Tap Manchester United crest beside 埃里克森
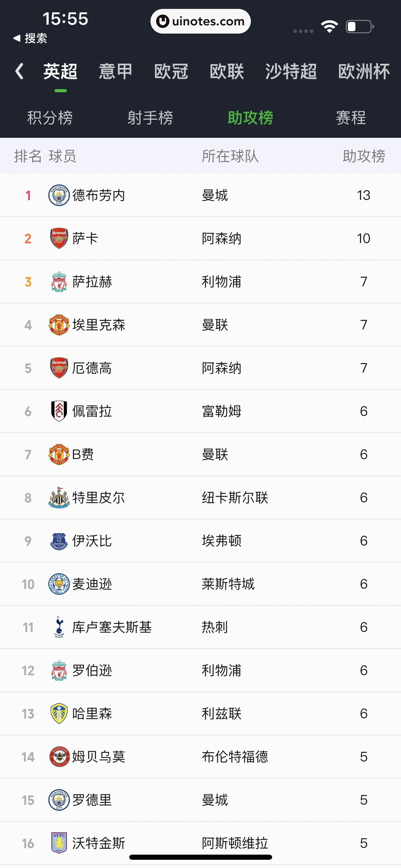This screenshot has height=868, width=401. click(59, 325)
